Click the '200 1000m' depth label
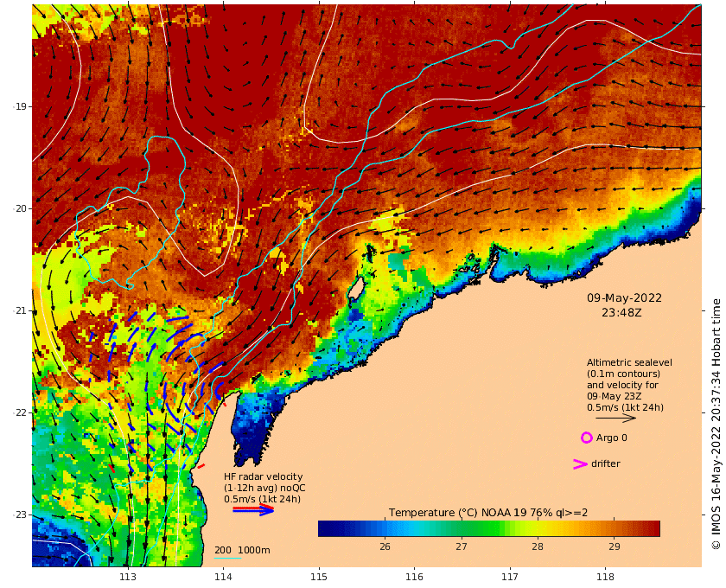The image size is (726, 588). [x=242, y=550]
